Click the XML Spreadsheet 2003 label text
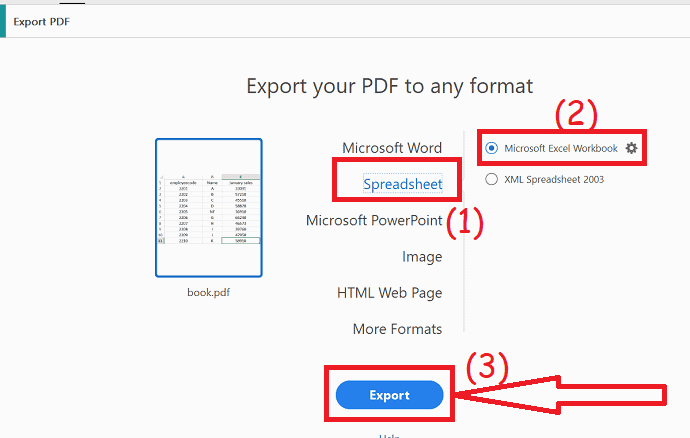The image size is (690, 438). click(554, 179)
